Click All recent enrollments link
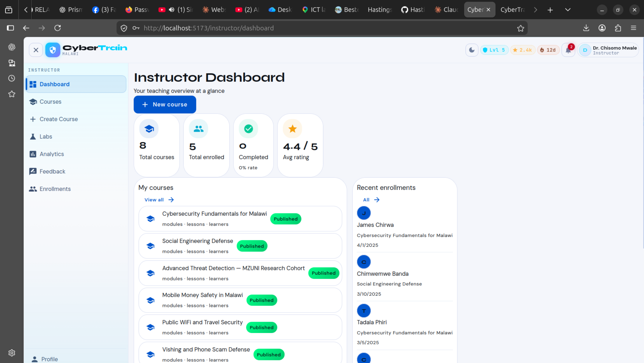Screen dimensions: 644x363 click(x=371, y=200)
